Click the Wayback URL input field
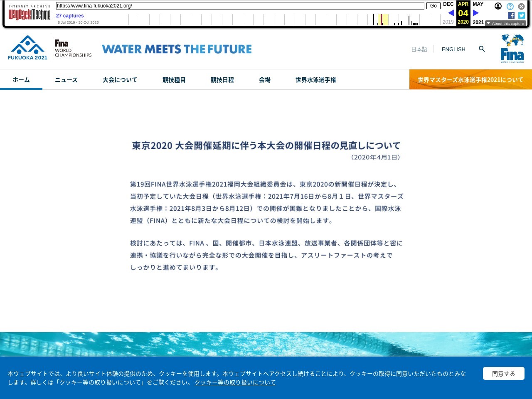 tap(240, 6)
